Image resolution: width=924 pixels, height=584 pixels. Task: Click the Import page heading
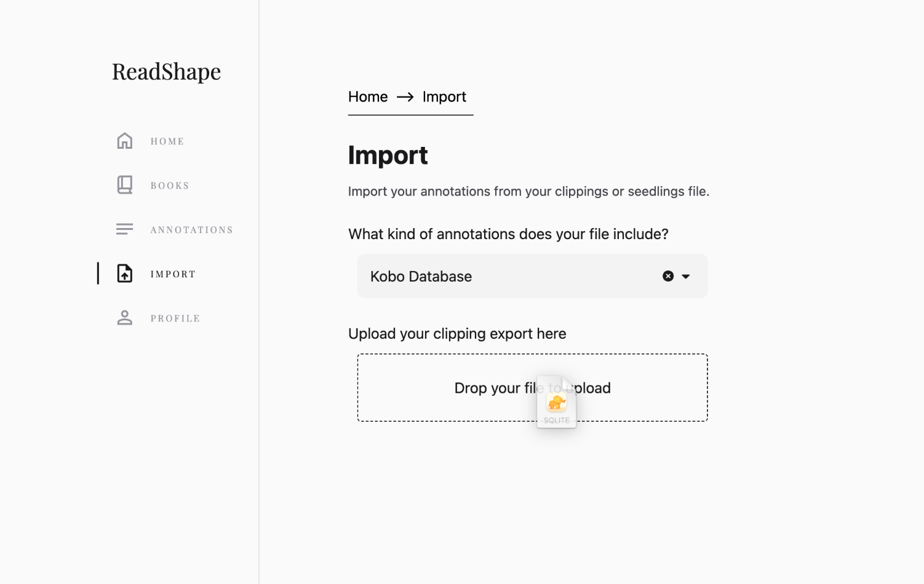[388, 156]
